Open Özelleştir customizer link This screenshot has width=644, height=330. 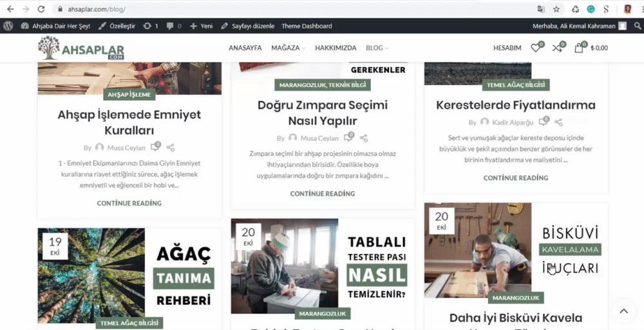(x=117, y=26)
